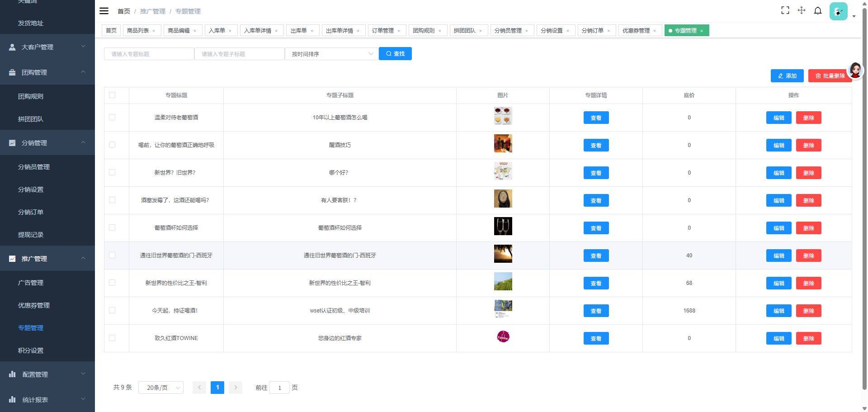Click the 添加 button
The width and height of the screenshot is (868, 412).
click(787, 76)
